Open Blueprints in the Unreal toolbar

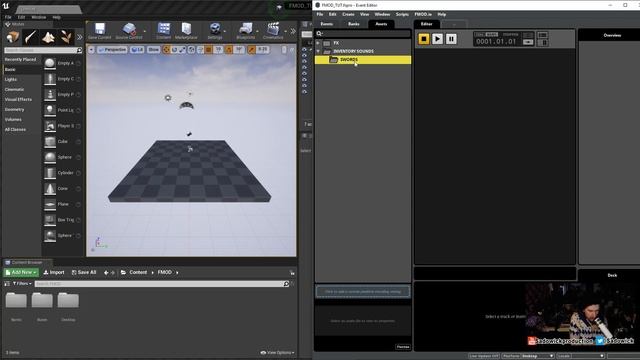pos(245,31)
